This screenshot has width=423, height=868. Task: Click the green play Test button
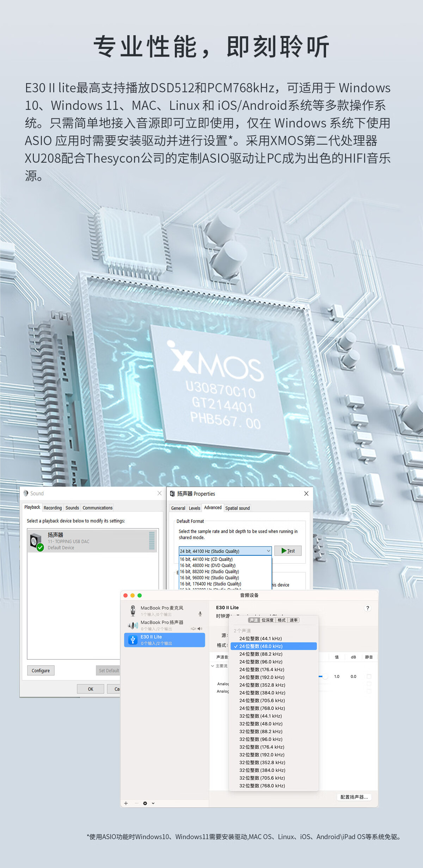(x=288, y=551)
